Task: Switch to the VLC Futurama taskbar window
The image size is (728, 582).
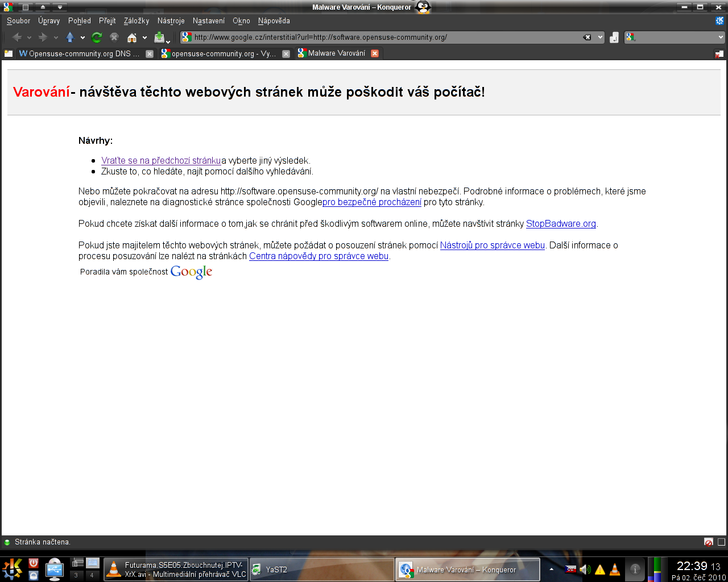Action: [176, 569]
